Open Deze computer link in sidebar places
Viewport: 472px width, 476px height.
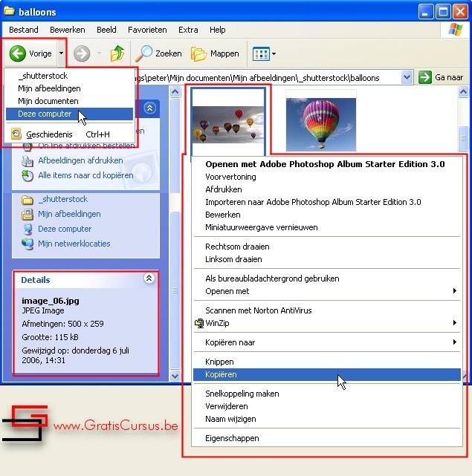(65, 229)
